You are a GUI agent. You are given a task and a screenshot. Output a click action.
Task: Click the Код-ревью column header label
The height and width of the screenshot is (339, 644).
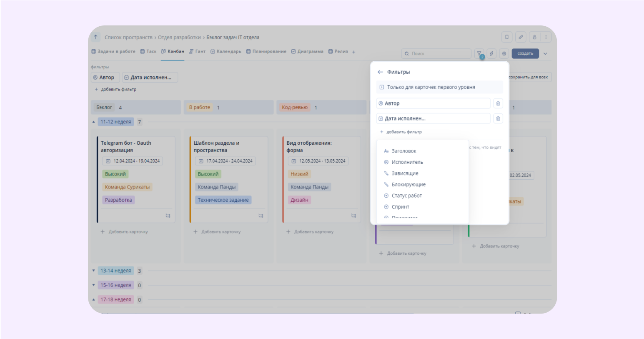click(x=295, y=108)
